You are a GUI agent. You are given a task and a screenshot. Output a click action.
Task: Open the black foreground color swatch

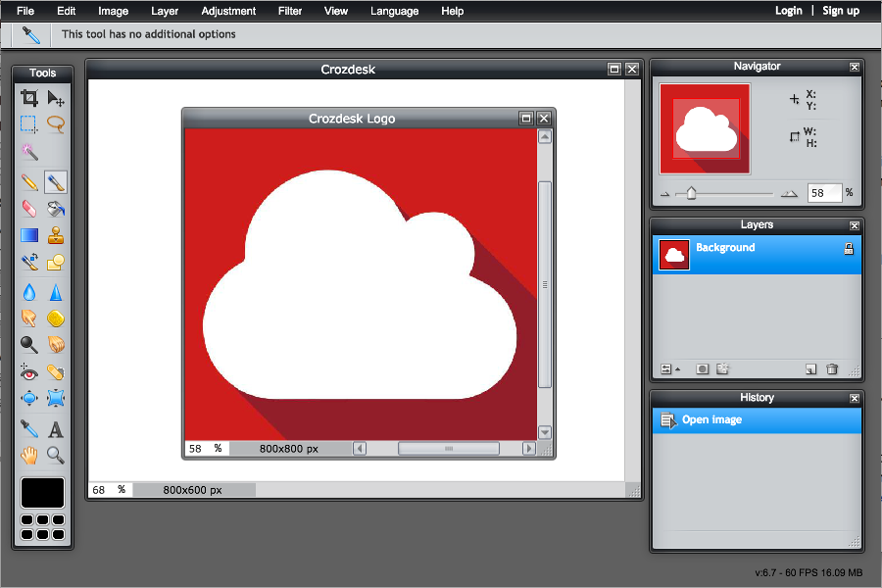(43, 492)
